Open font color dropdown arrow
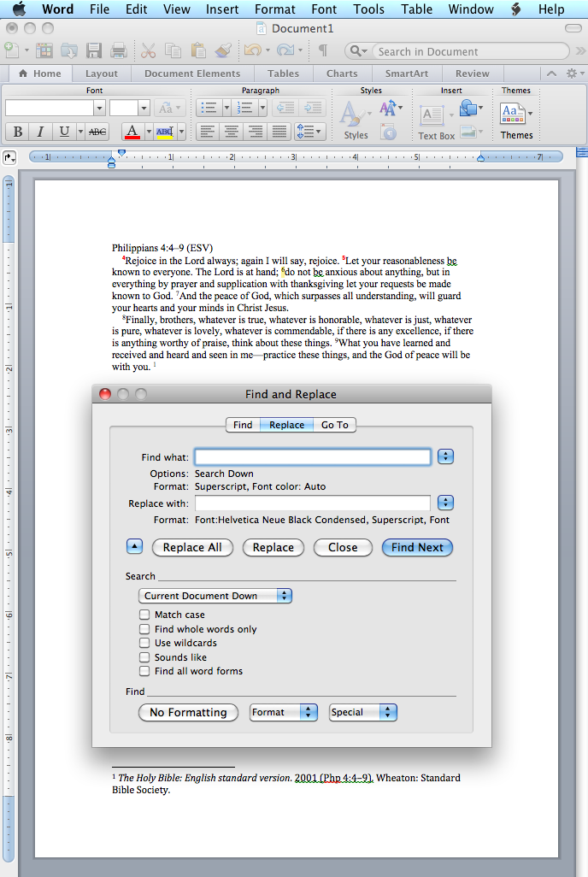Image resolution: width=588 pixels, height=877 pixels. (149, 132)
